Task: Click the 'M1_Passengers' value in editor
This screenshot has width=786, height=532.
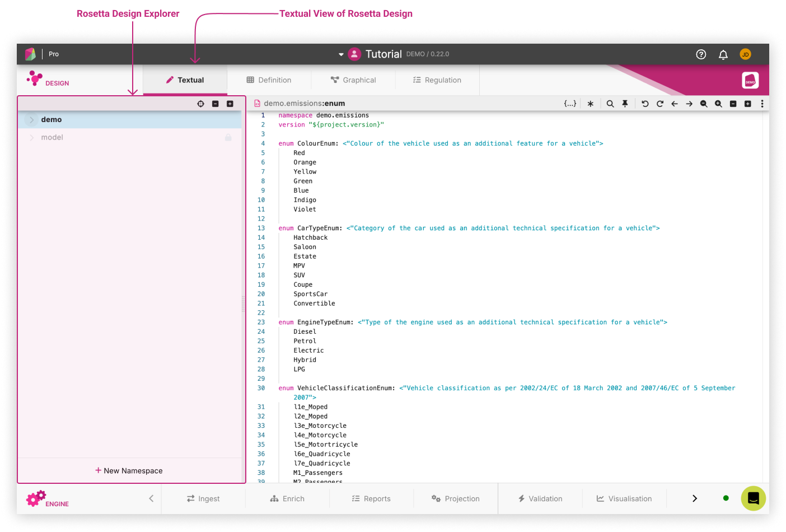Action: (x=318, y=473)
